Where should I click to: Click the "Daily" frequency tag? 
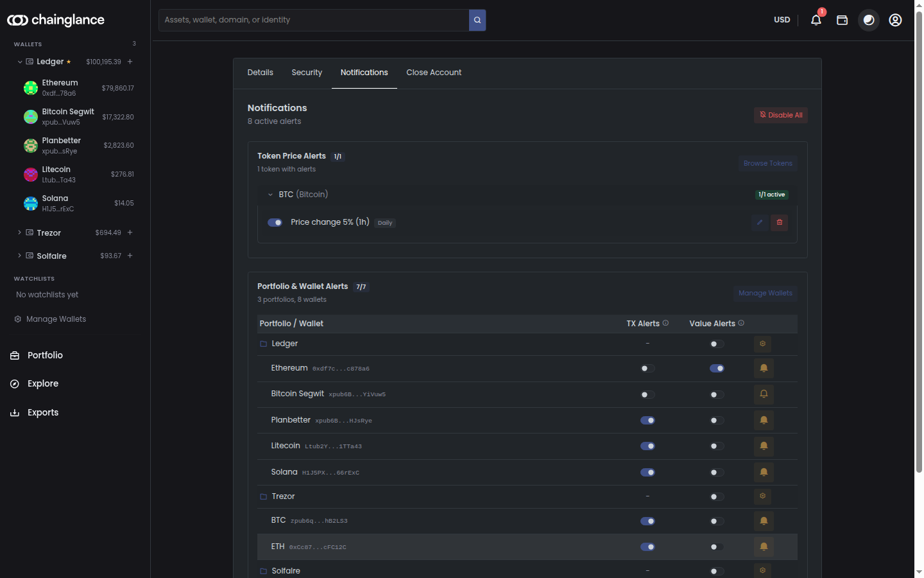pos(385,223)
